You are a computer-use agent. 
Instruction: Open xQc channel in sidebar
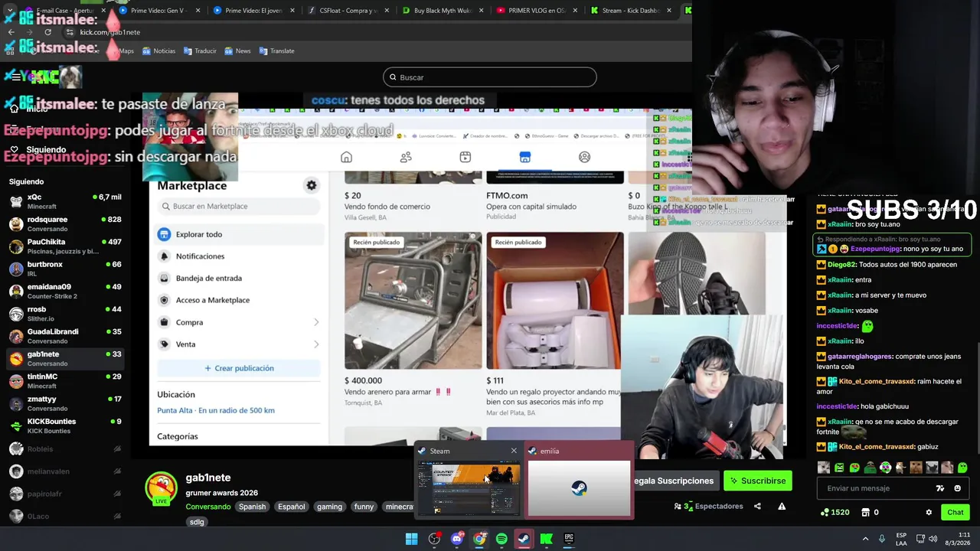pyautogui.click(x=65, y=201)
